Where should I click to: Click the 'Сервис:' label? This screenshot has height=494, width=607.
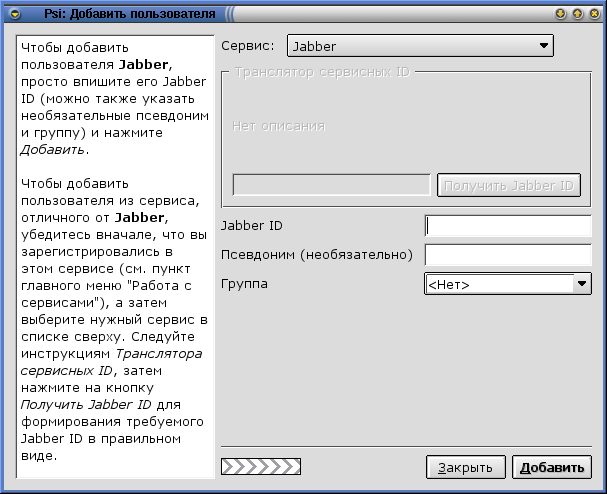click(x=248, y=46)
